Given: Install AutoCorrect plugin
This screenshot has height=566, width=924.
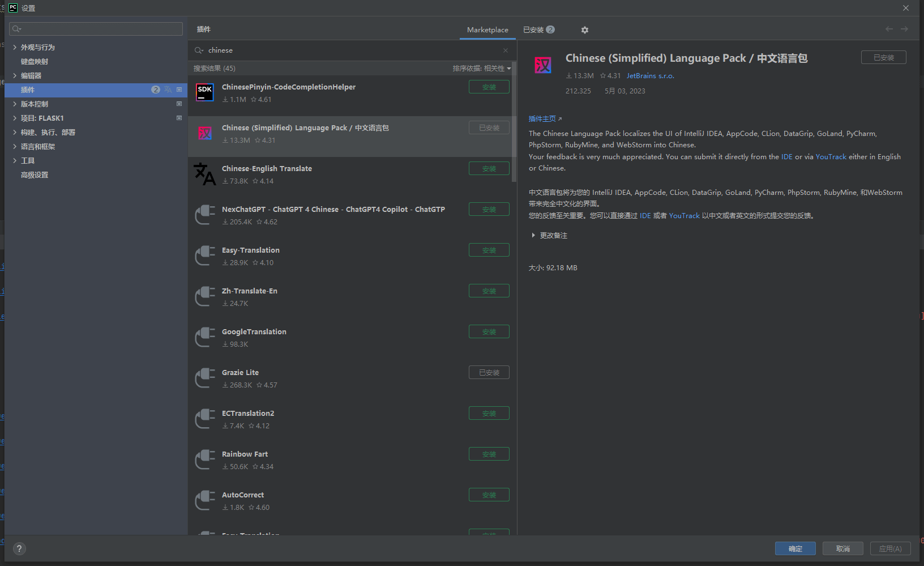Looking at the screenshot, I should pos(489,495).
